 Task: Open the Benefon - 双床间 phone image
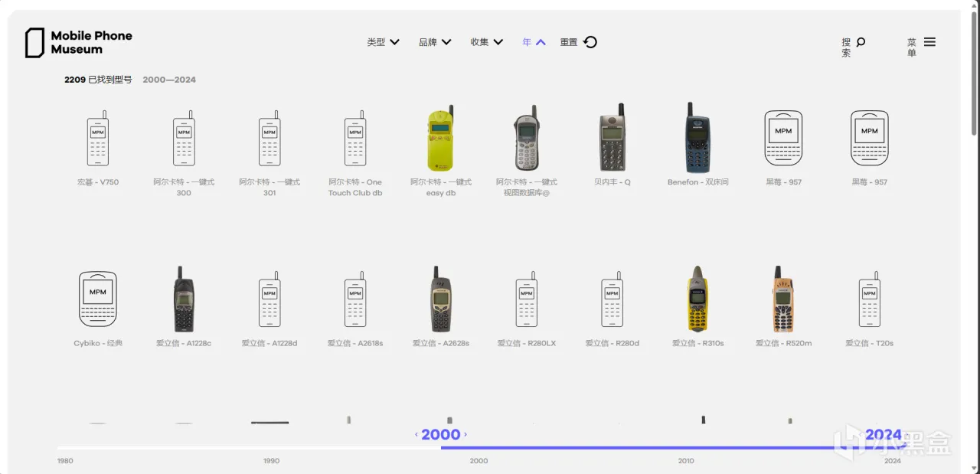[697, 138]
